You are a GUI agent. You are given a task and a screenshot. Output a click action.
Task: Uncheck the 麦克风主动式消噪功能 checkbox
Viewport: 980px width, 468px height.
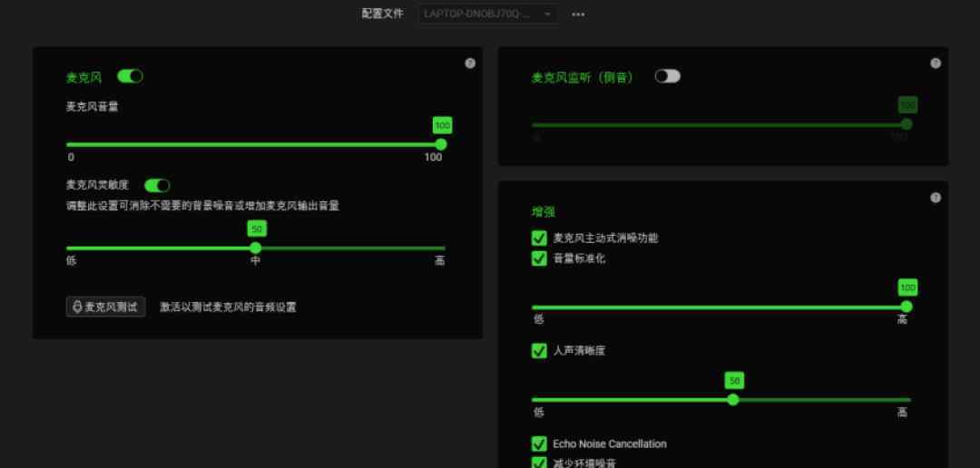click(539, 239)
